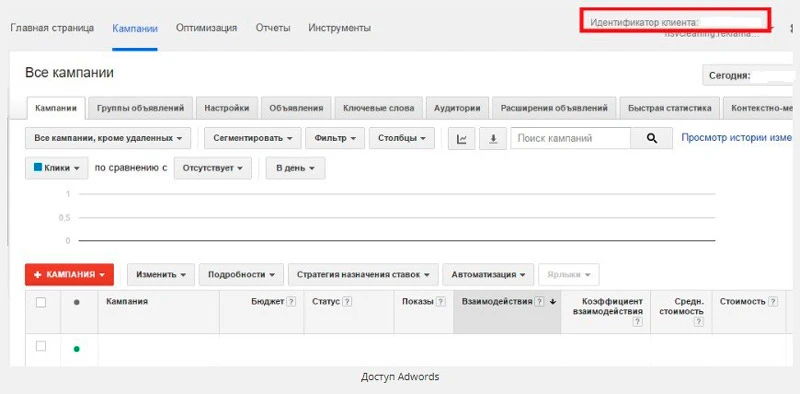Click the blue Клики color square

coord(38,167)
